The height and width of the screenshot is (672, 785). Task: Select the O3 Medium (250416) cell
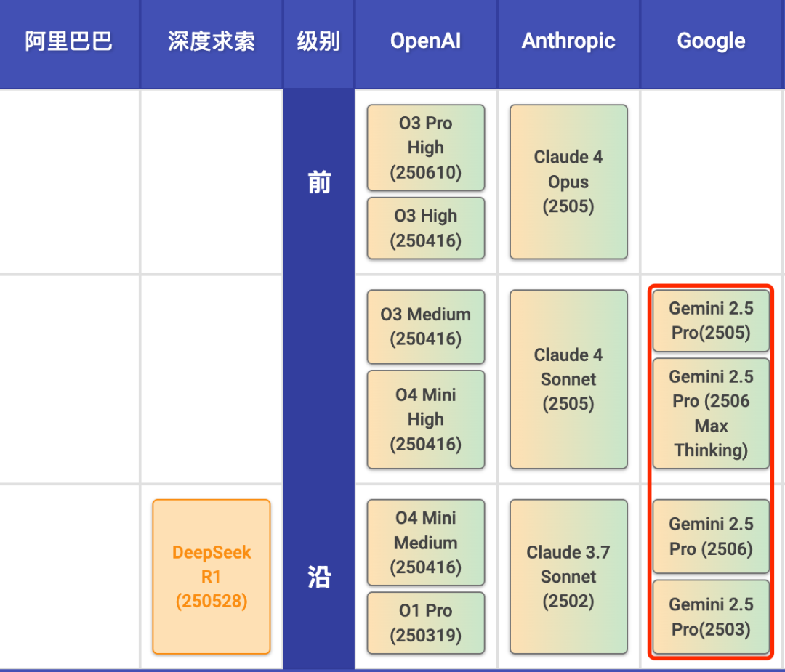tap(425, 326)
